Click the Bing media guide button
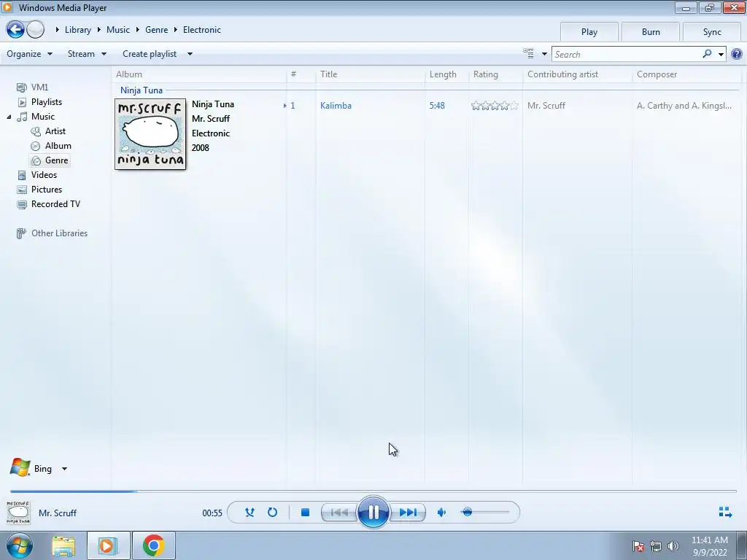 (31, 469)
